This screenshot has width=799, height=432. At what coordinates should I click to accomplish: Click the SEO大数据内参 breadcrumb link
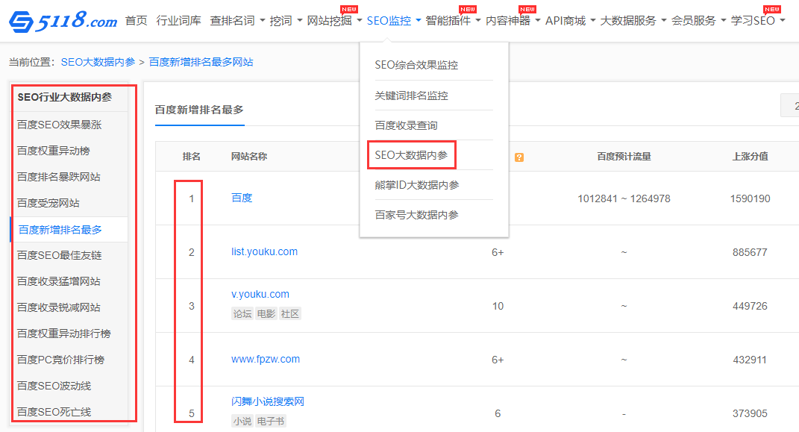click(x=98, y=62)
